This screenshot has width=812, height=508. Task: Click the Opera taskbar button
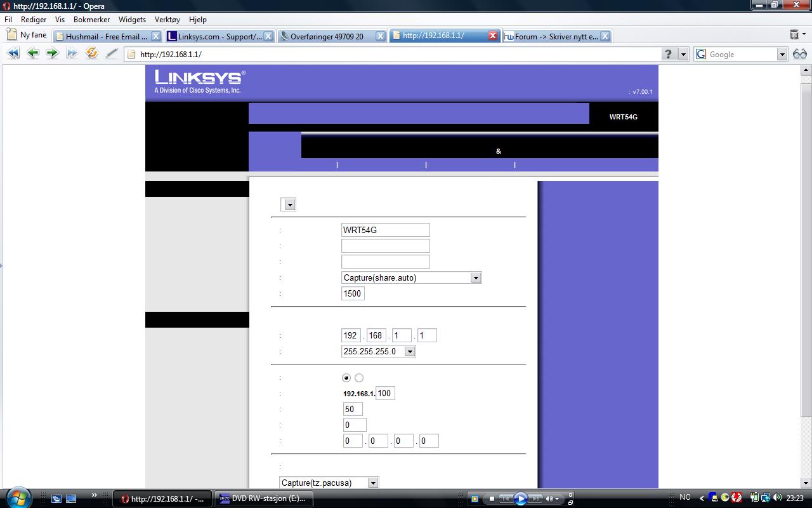click(162, 498)
